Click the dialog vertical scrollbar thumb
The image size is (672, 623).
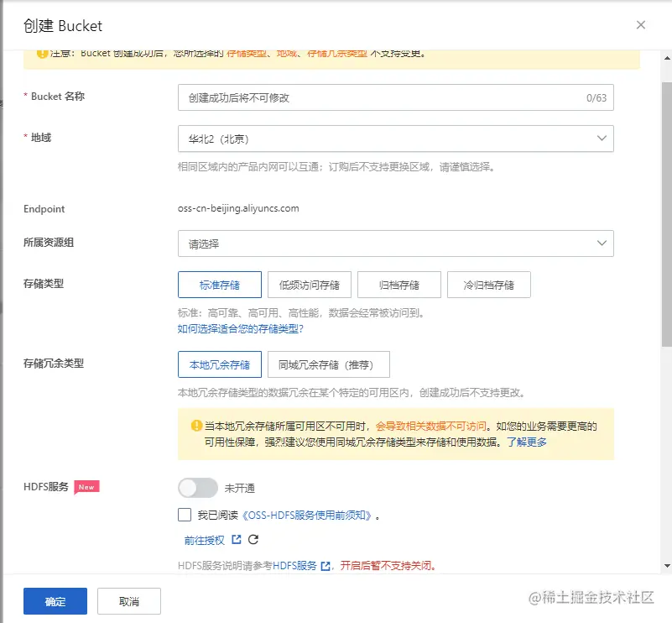667,214
